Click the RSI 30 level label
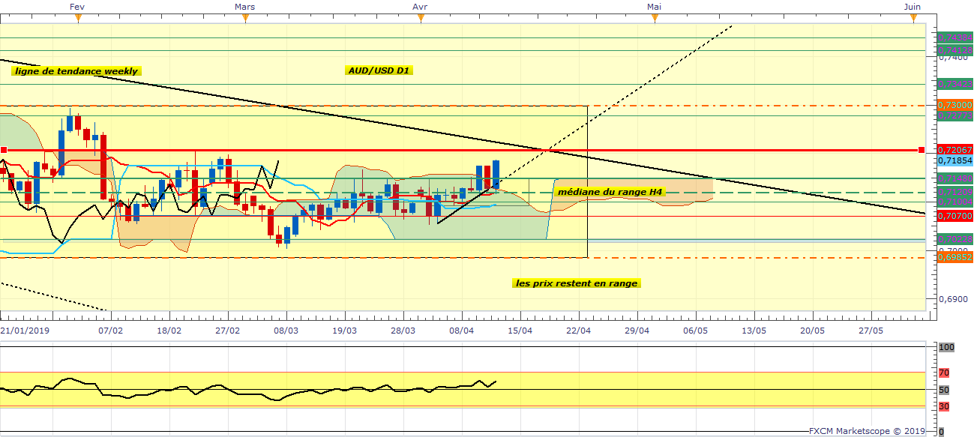 tap(945, 407)
